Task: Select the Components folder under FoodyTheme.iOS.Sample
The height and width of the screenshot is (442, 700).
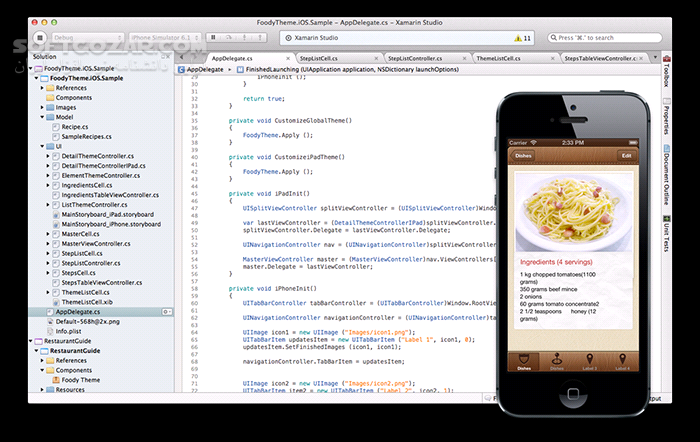Action: click(74, 98)
